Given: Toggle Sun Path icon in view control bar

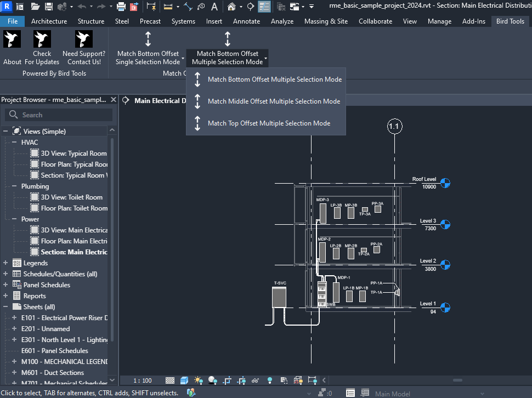Looking at the screenshot, I should 198,380.
